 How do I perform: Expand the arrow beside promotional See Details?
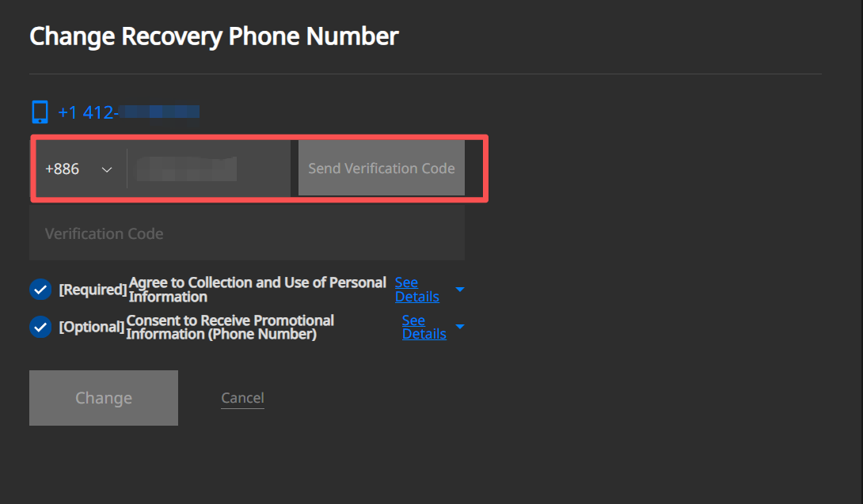point(460,327)
